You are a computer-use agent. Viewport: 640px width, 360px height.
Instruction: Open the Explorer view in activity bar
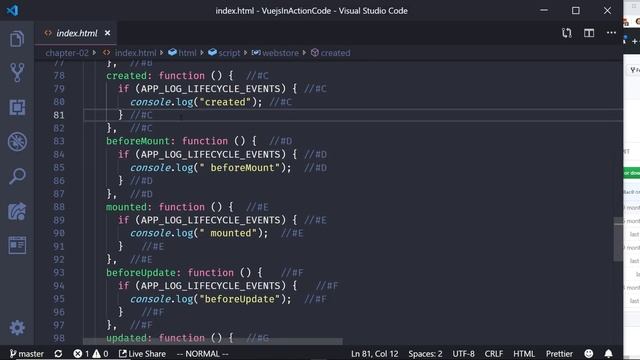click(x=17, y=39)
